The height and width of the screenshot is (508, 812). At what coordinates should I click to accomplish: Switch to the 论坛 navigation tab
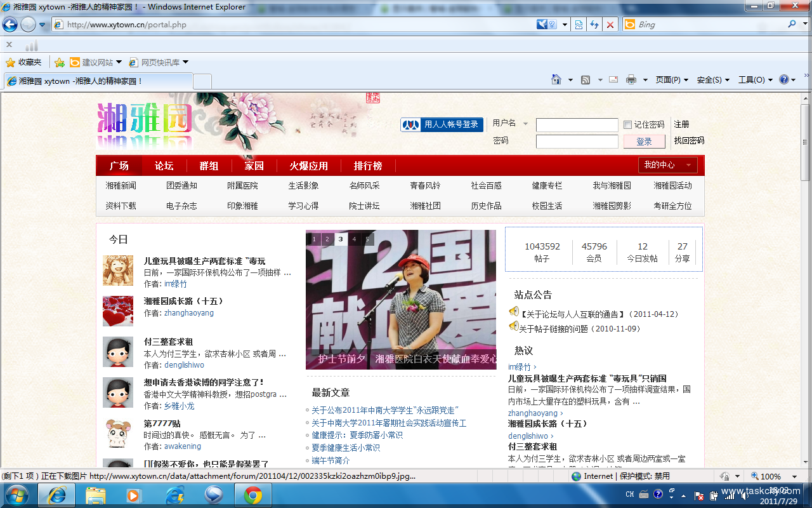[x=164, y=166]
